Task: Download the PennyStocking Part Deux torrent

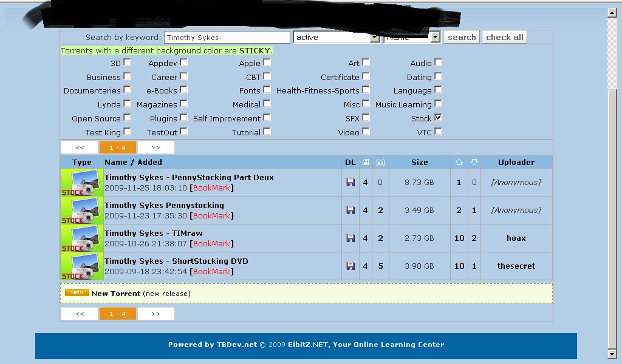Action: coord(350,182)
